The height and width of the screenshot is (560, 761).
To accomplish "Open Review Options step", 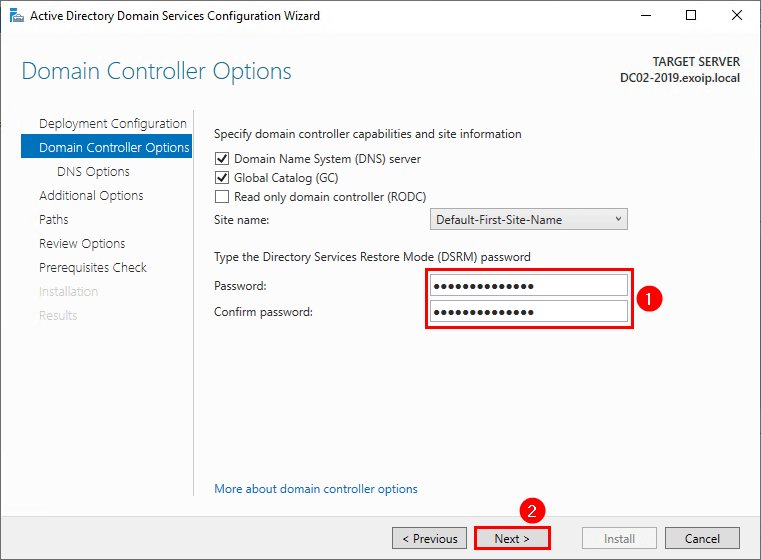I will click(x=82, y=244).
